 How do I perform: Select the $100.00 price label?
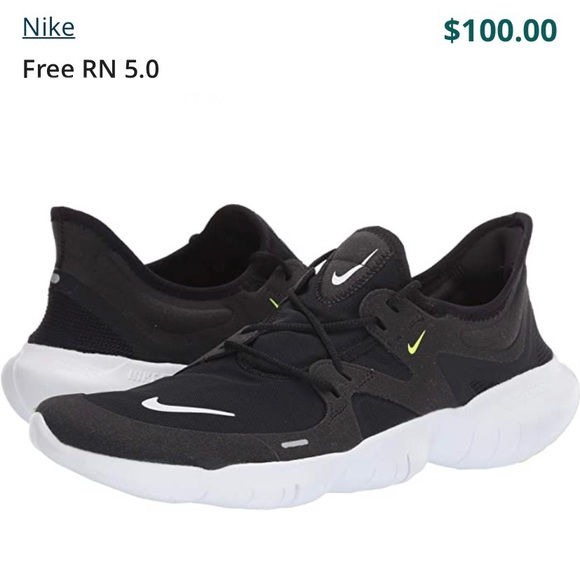coord(500,30)
